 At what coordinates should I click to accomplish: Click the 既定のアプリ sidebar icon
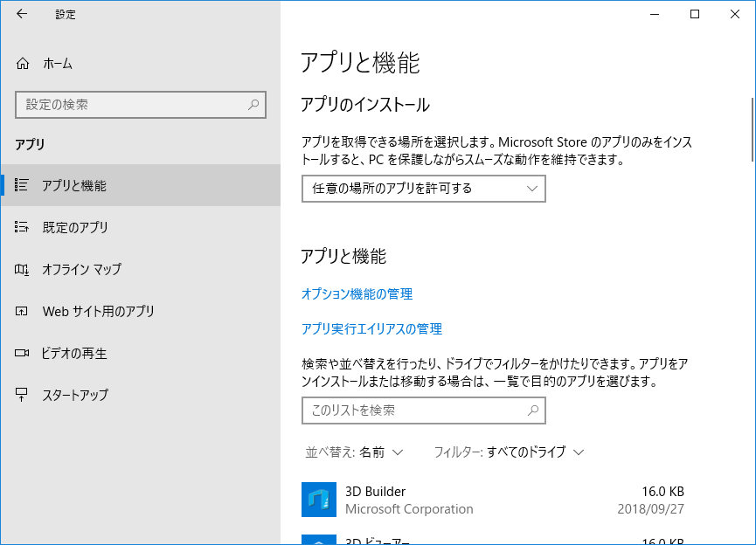click(21, 227)
